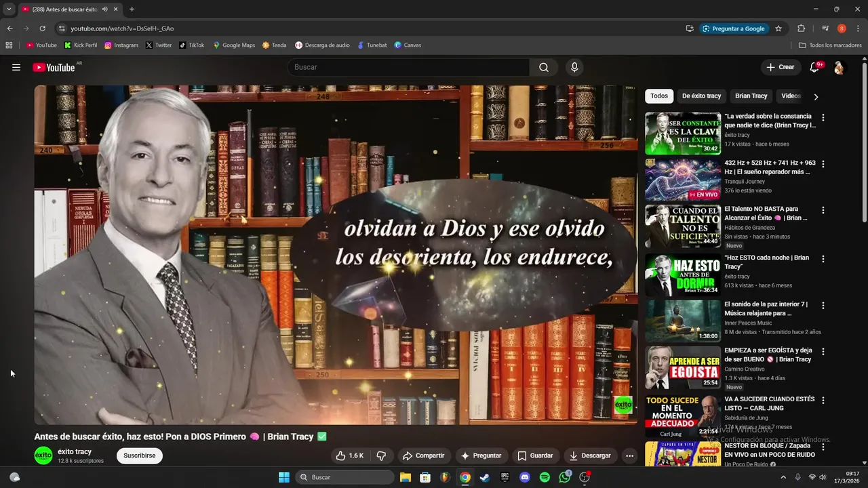Dislike the video with thumbs down
Image resolution: width=868 pixels, height=488 pixels.
tap(381, 455)
